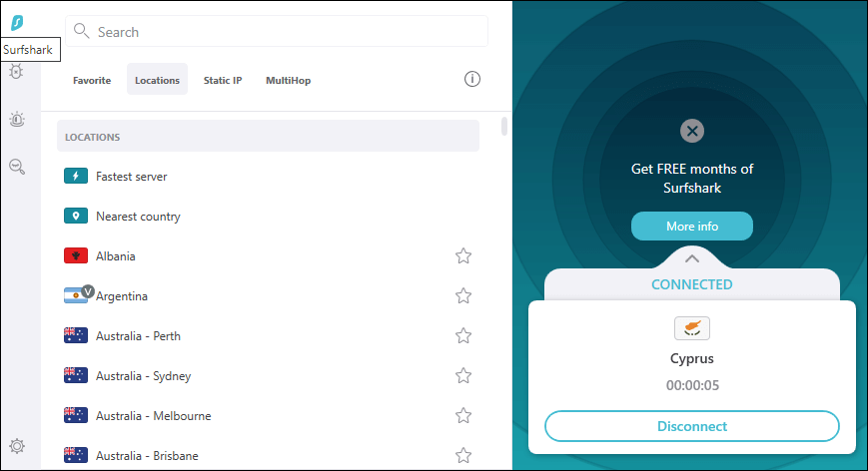Open the Alert siren icon in sidebar
This screenshot has height=471, width=868.
coord(17,120)
